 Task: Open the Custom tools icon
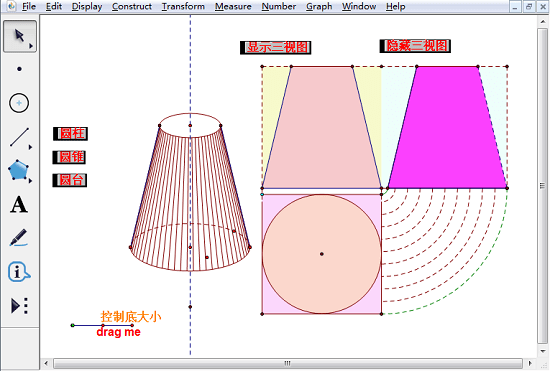click(19, 306)
